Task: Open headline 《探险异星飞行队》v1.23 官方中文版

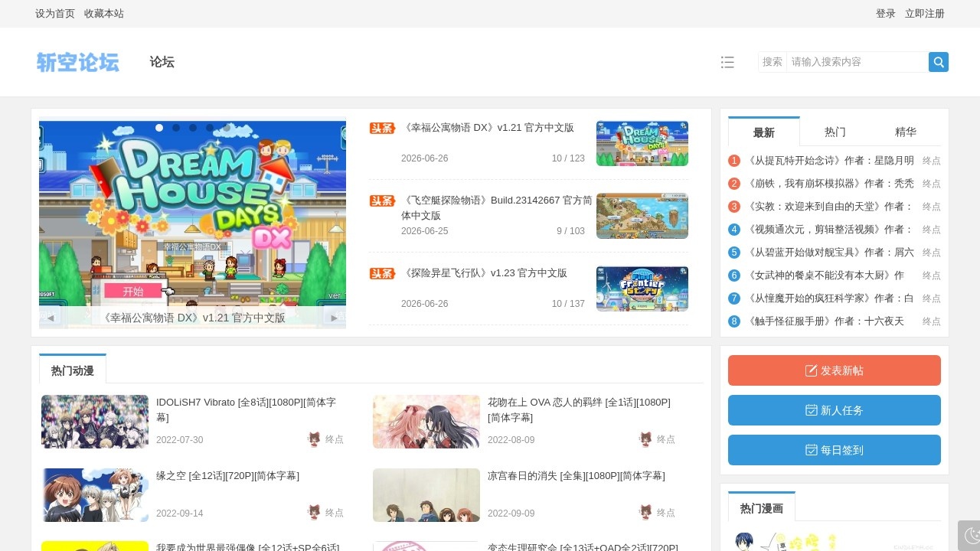Action: (484, 273)
